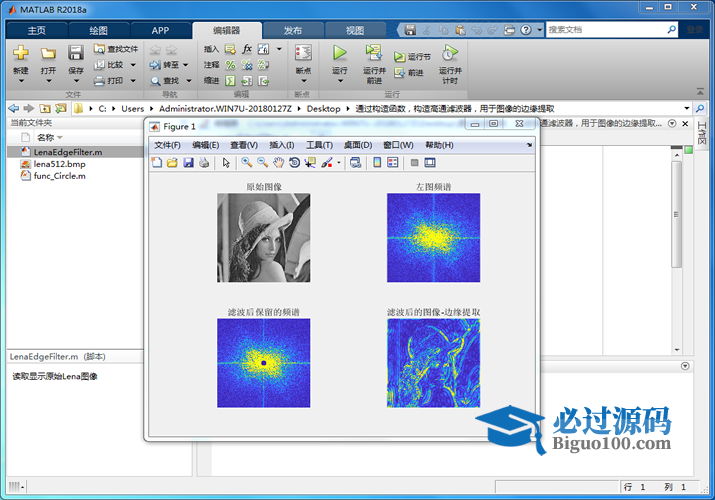
Task: Expand the New (新建) dropdown arrow
Action: point(21,81)
